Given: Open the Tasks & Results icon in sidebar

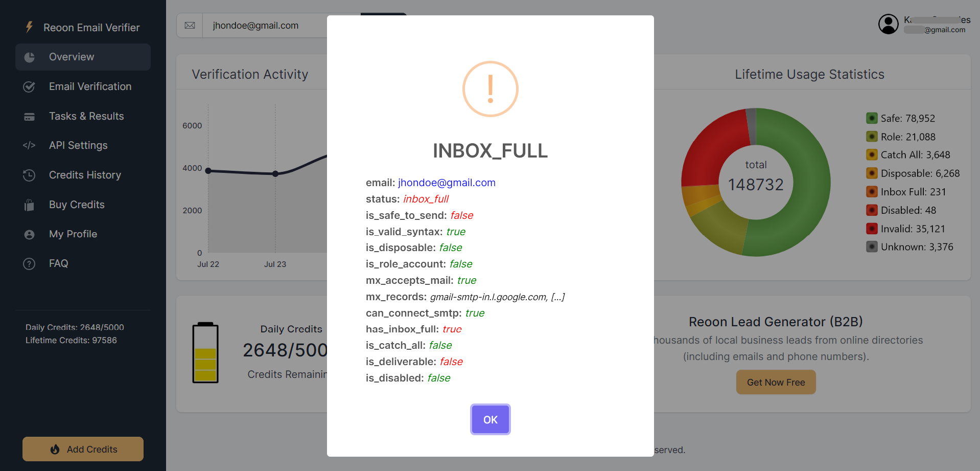Looking at the screenshot, I should pyautogui.click(x=29, y=116).
